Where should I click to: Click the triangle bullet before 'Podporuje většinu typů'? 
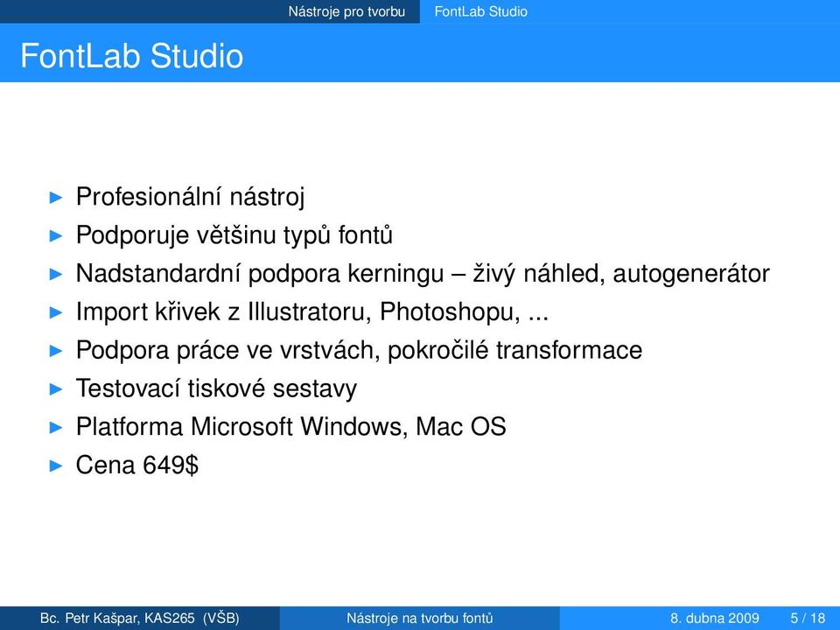click(x=56, y=235)
